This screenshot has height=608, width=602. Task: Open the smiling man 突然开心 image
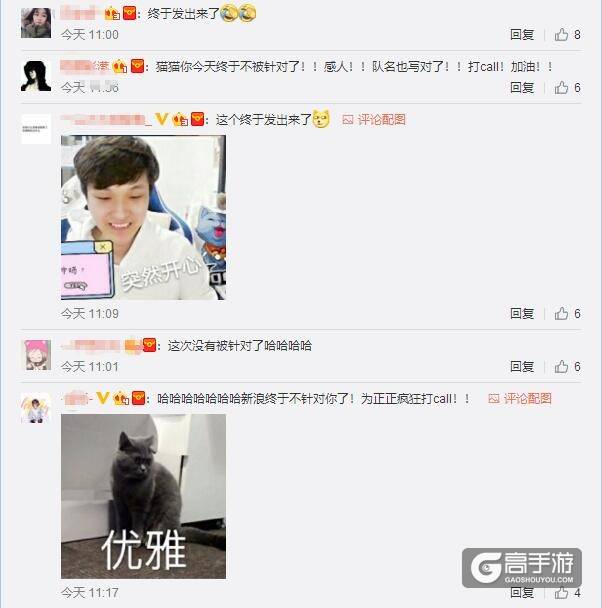point(143,218)
